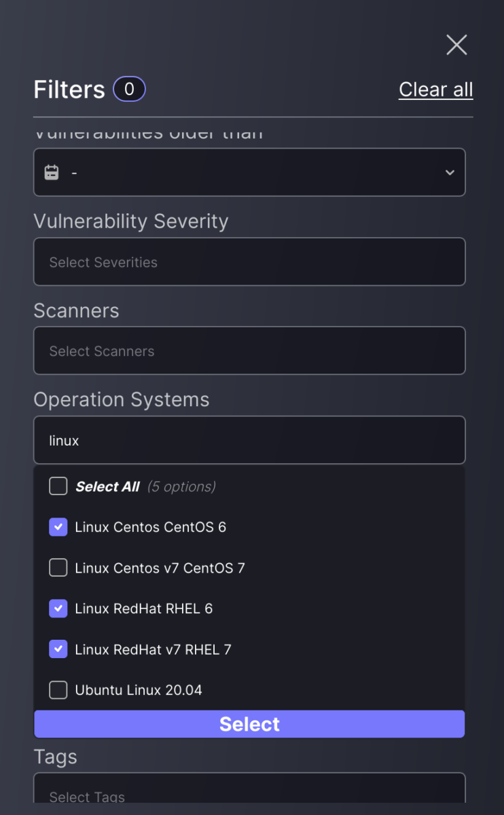Confirm selection with the Select button

point(249,724)
